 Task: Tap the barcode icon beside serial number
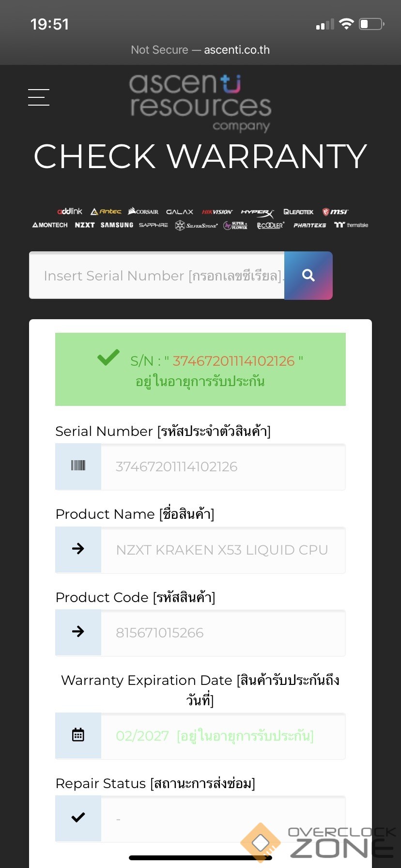78,466
